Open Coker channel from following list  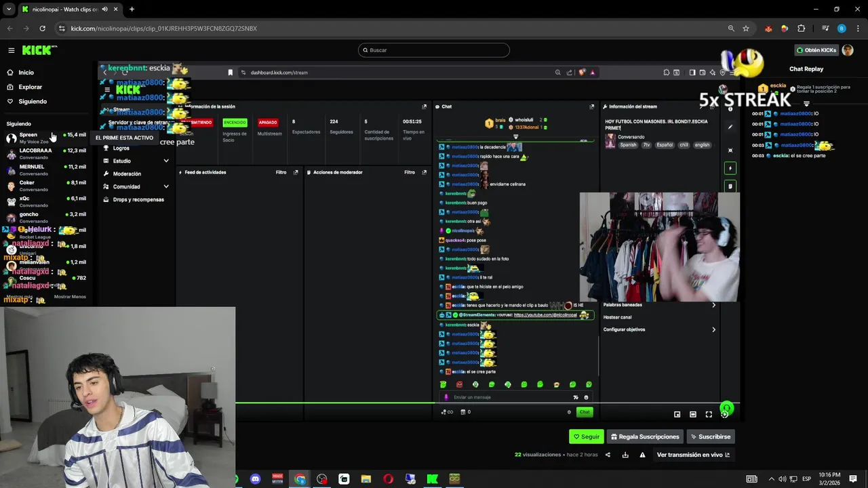click(46, 185)
